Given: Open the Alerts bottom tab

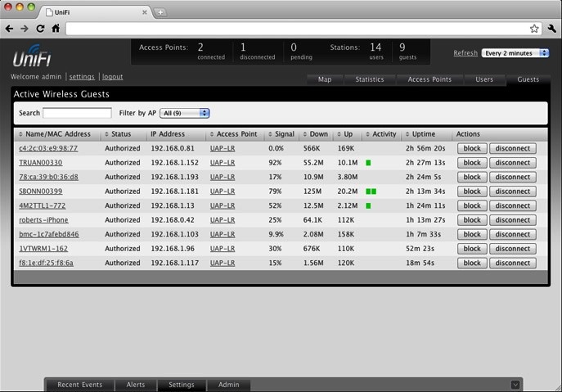Looking at the screenshot, I should pyautogui.click(x=136, y=385).
